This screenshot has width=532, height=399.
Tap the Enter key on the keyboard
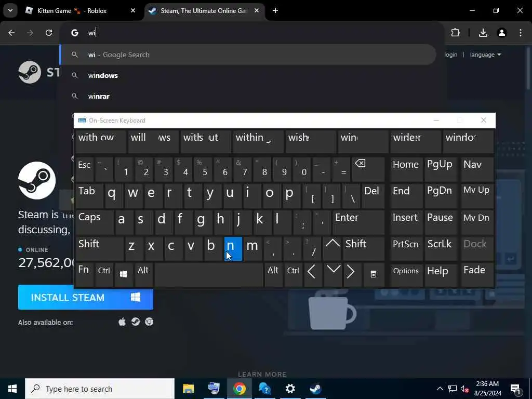pos(358,222)
